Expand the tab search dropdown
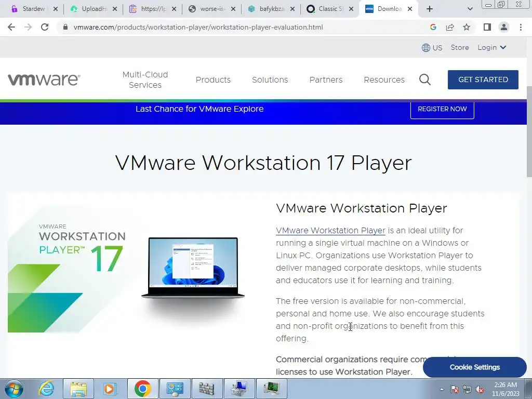The image size is (532, 399). [470, 9]
